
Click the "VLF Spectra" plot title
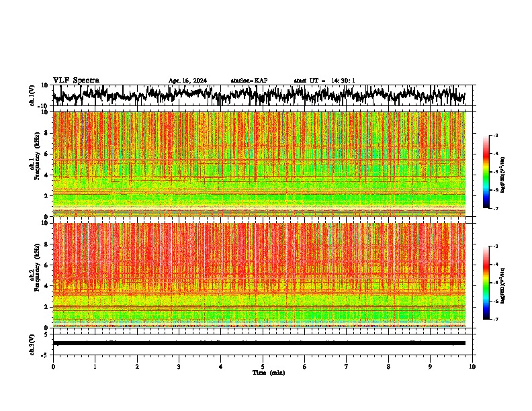coord(76,80)
